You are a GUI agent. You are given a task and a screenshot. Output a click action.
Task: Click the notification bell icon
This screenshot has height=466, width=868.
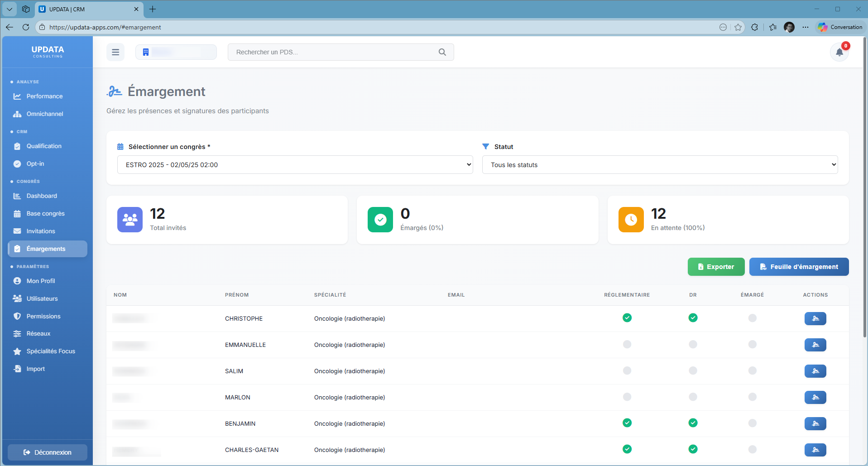(839, 52)
